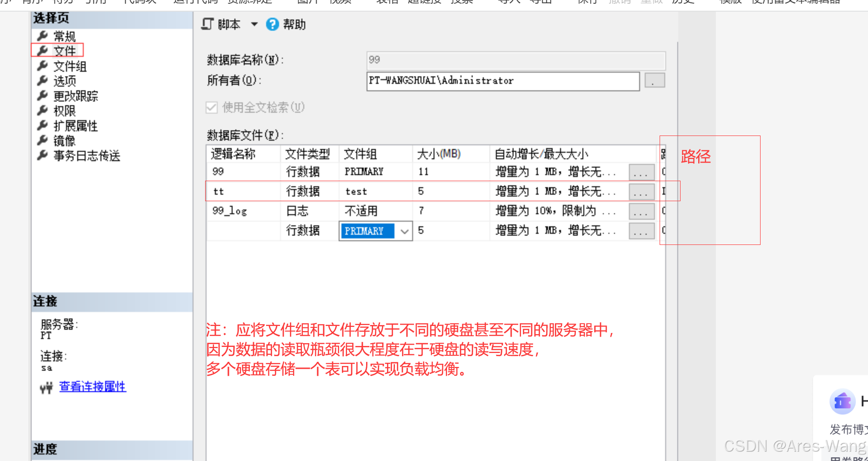Select the 扩展属性 page wrench icon

(x=43, y=125)
